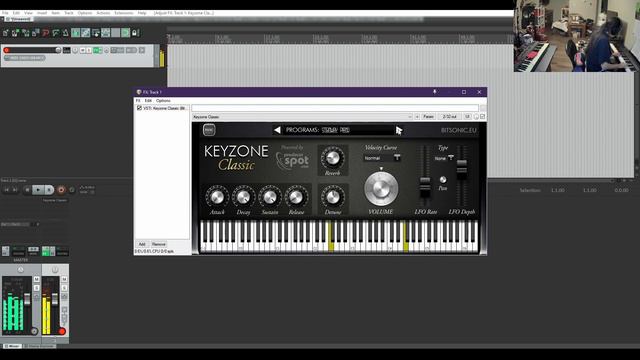Image resolution: width=640 pixels, height=360 pixels.
Task: Toggle the metronome toolbar icon
Action: coord(65,33)
